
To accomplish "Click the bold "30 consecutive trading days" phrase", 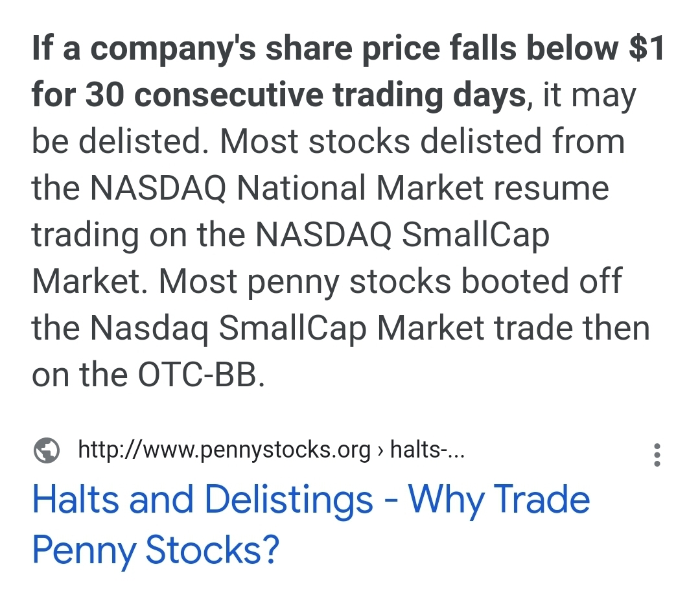I will point(306,95).
